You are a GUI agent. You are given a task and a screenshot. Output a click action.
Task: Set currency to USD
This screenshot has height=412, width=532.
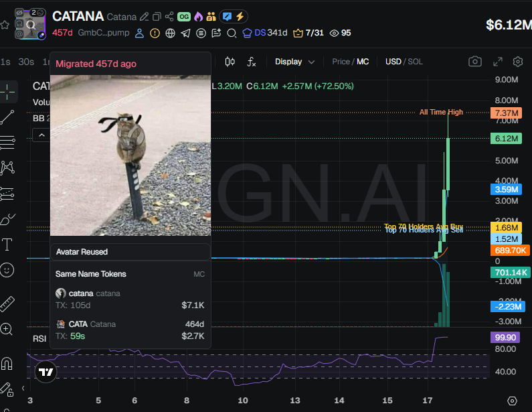[x=393, y=62]
